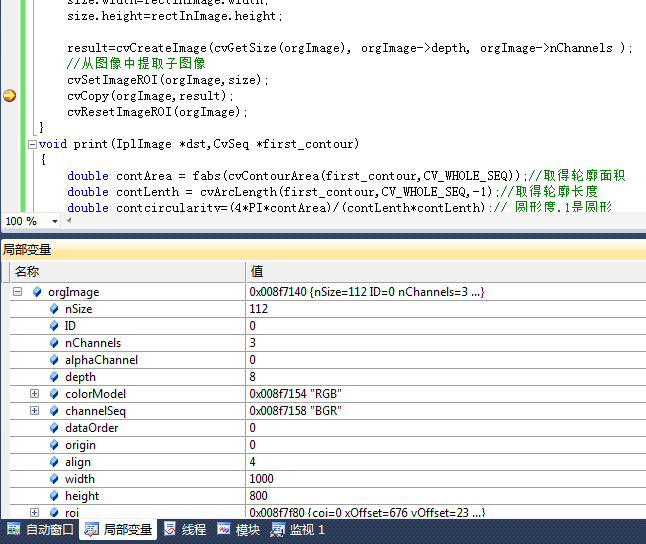Expand the channelSeq variable node

pos(35,410)
